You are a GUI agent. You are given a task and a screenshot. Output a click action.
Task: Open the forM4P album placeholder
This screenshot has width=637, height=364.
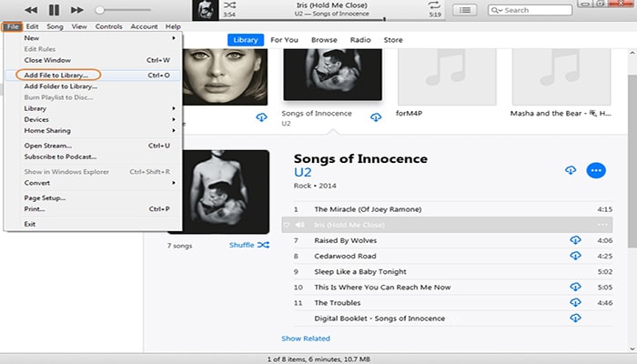point(447,76)
